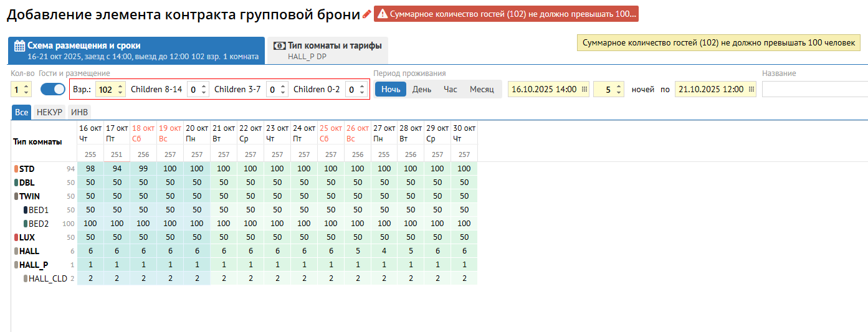Image resolution: width=868 pixels, height=332 pixels.
Task: Select the STD room type row
Action: (x=245, y=169)
